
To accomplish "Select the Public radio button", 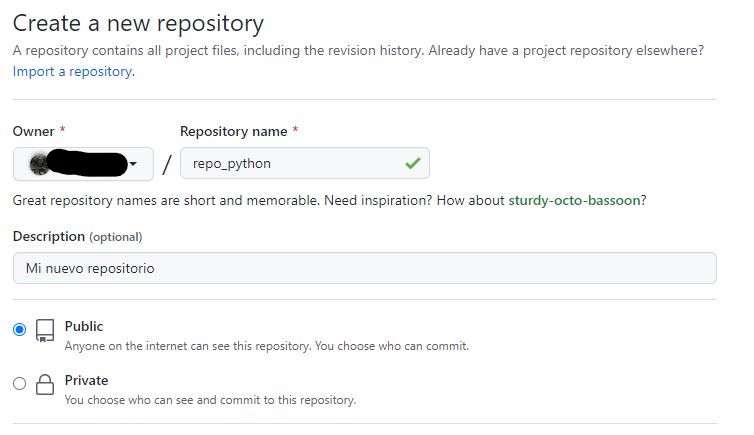I will point(20,330).
